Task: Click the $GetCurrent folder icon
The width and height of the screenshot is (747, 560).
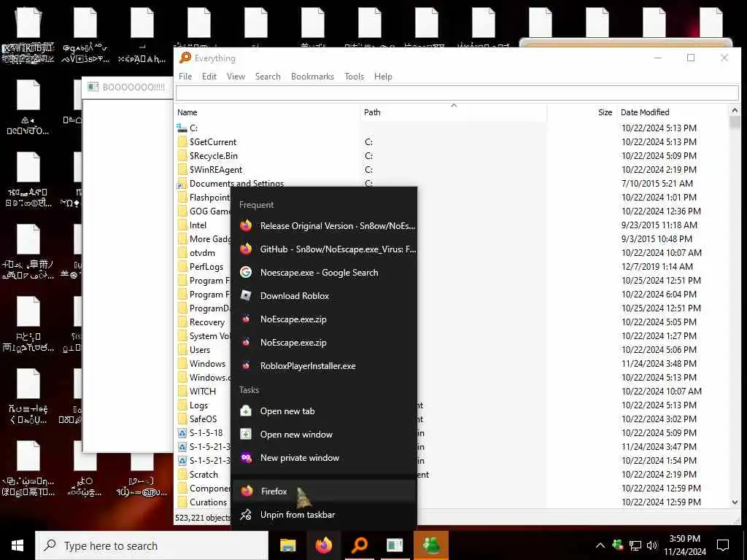Action: (x=182, y=142)
